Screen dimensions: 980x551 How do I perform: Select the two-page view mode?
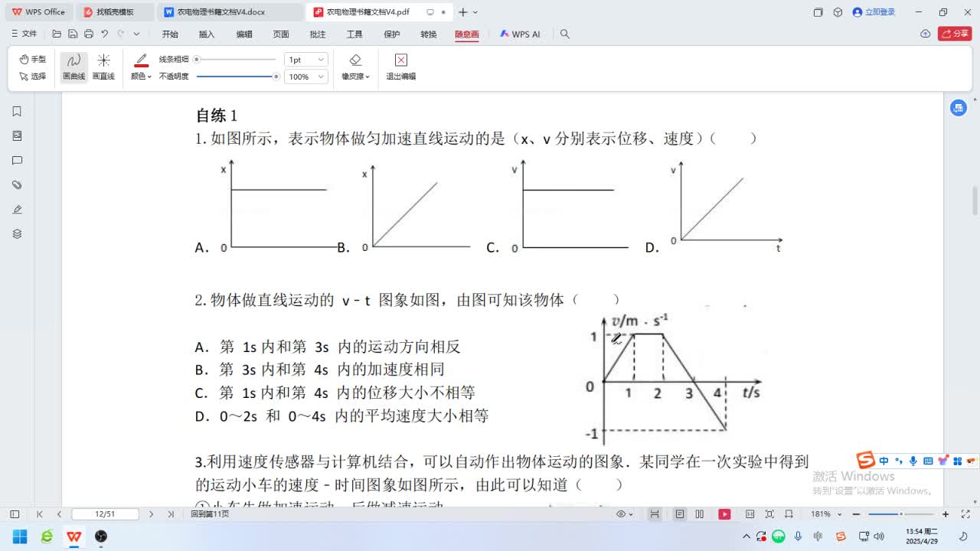[699, 514]
